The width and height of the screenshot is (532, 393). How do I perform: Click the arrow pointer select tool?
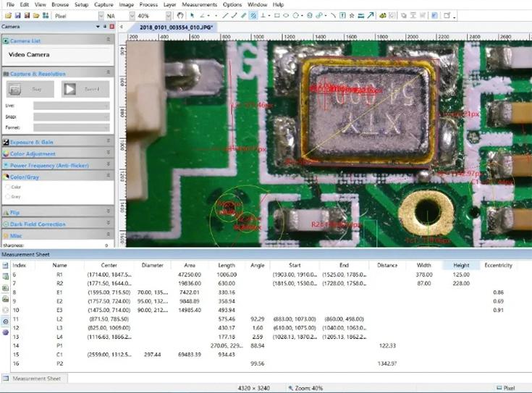[x=192, y=15]
